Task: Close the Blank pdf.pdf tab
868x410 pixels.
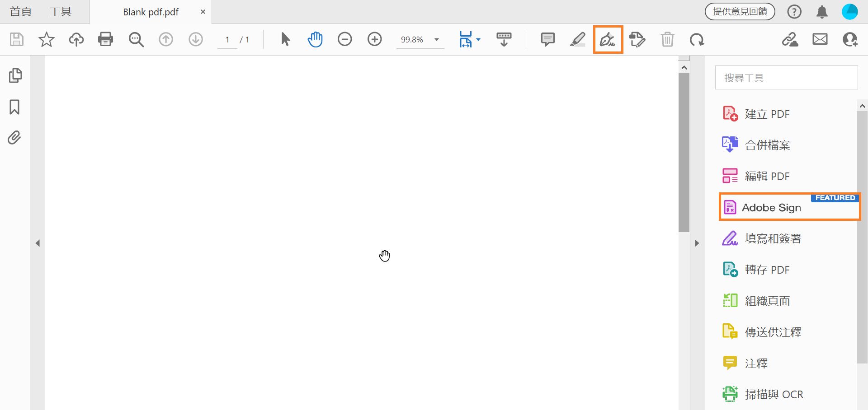Action: (203, 12)
